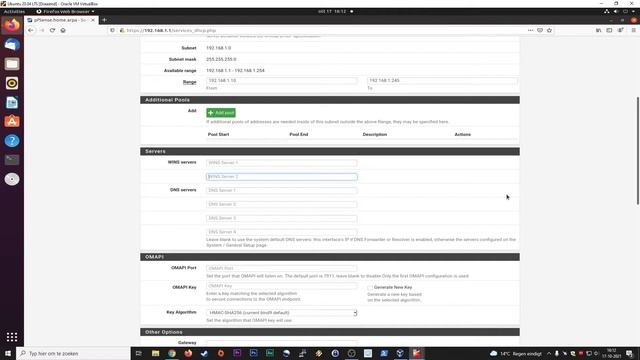Open Firefox Web Browser app menu
Screen dimensions: 640x360
(x=65, y=11)
